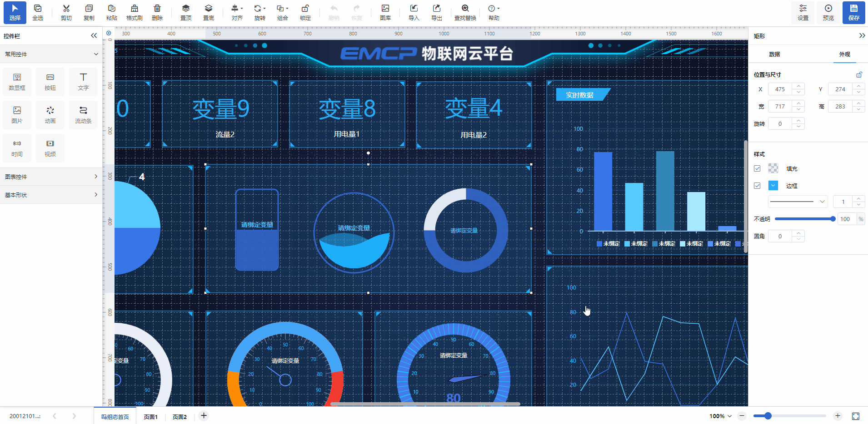
Task: Open the 页面1 tab
Action: pyautogui.click(x=150, y=416)
